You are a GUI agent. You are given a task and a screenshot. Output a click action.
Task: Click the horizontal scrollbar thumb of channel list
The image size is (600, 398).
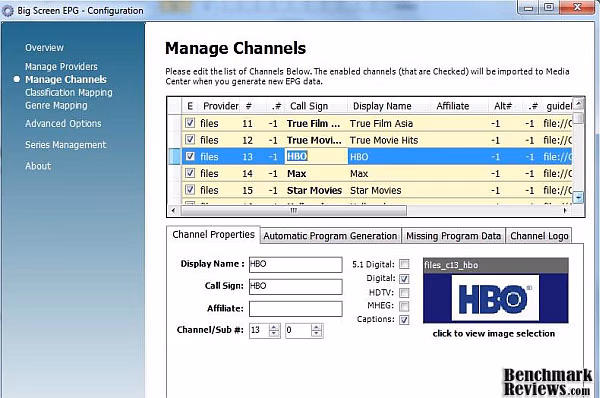pos(293,211)
